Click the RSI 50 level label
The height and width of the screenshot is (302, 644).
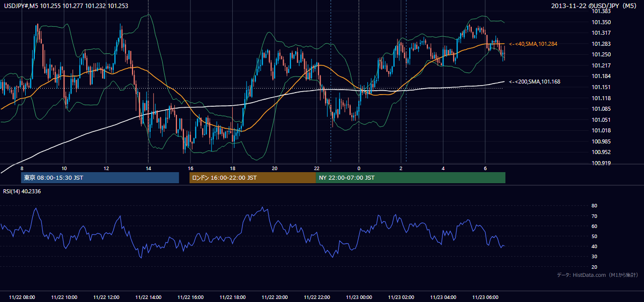click(594, 237)
